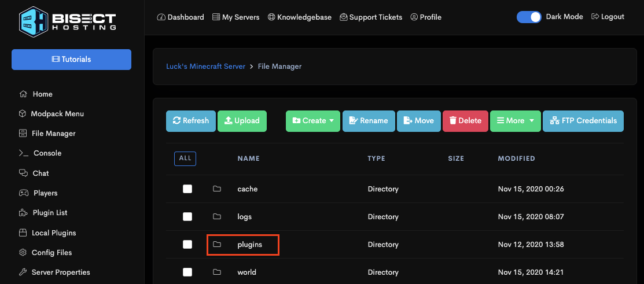Toggle the Dark Mode switch
644x284 pixels.
click(529, 17)
